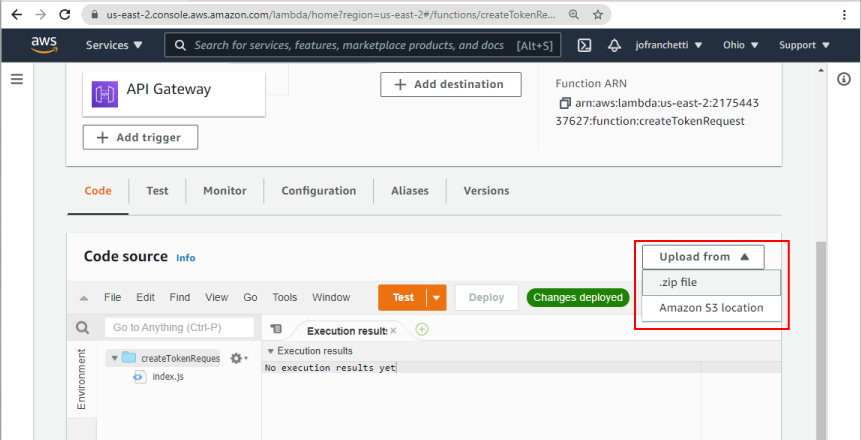Viewport: 861px width, 440px height.
Task: Switch to the Code tab
Action: [x=98, y=191]
